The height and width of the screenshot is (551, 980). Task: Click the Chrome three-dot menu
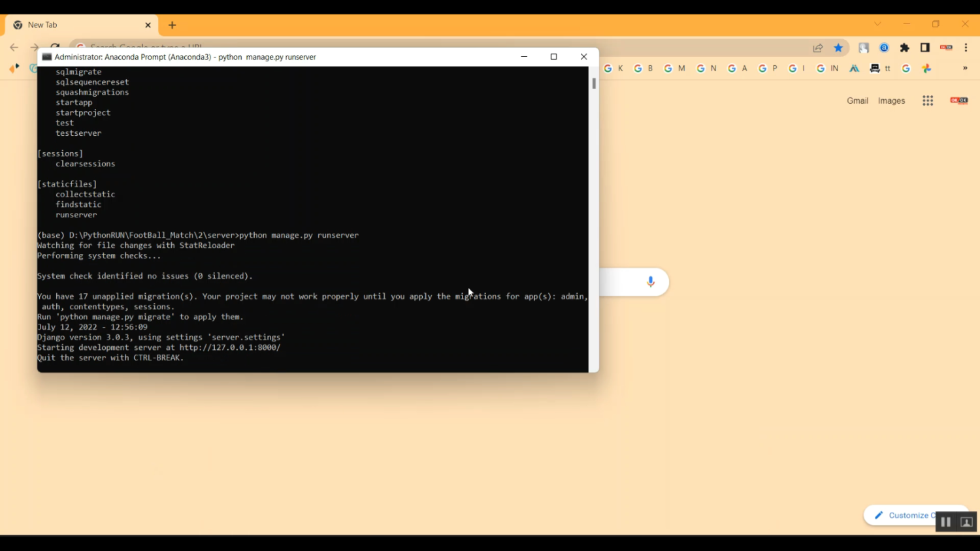(x=966, y=48)
